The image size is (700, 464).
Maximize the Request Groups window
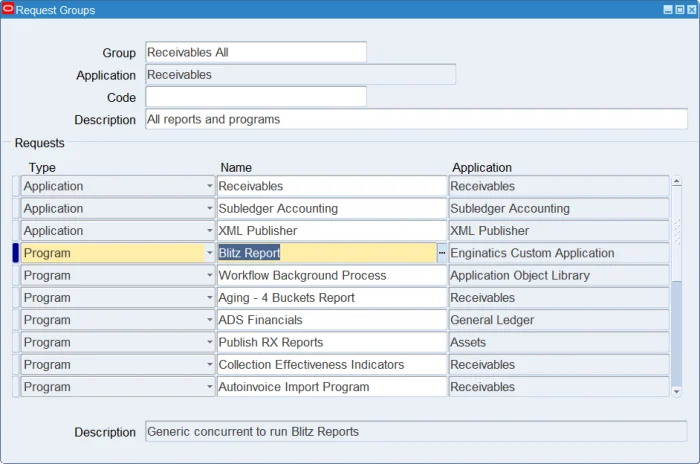pos(679,10)
